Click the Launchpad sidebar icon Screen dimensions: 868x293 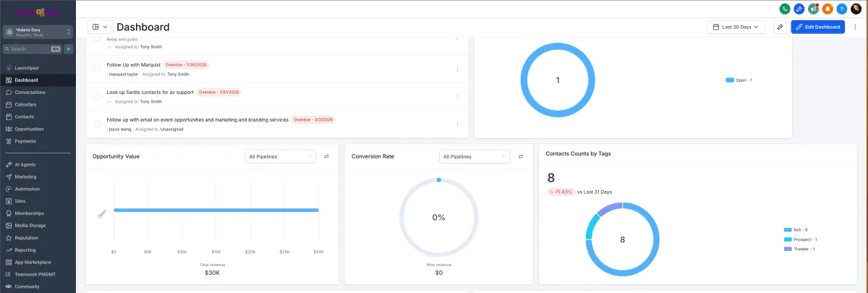[x=9, y=67]
